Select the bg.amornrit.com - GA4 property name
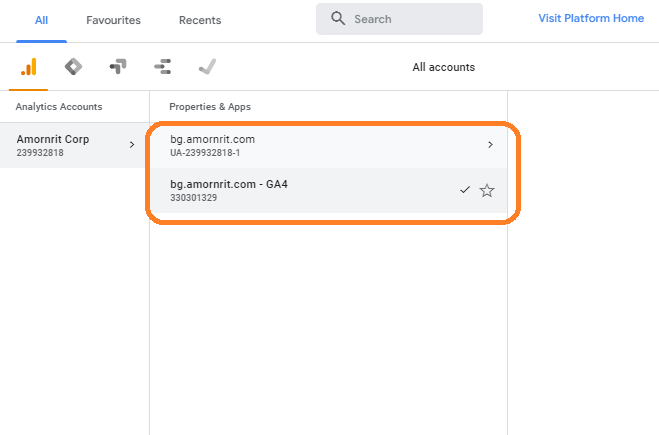The width and height of the screenshot is (659, 435). point(230,184)
